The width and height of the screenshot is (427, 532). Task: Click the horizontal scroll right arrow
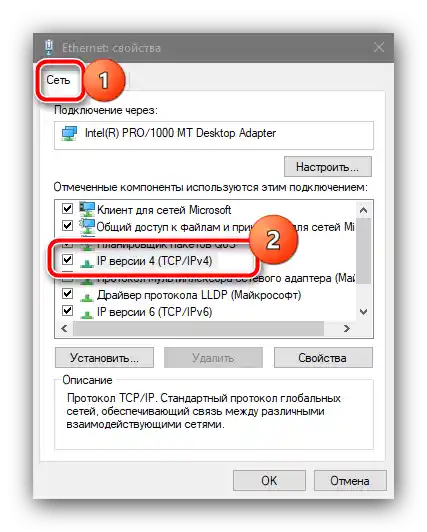coord(347,328)
